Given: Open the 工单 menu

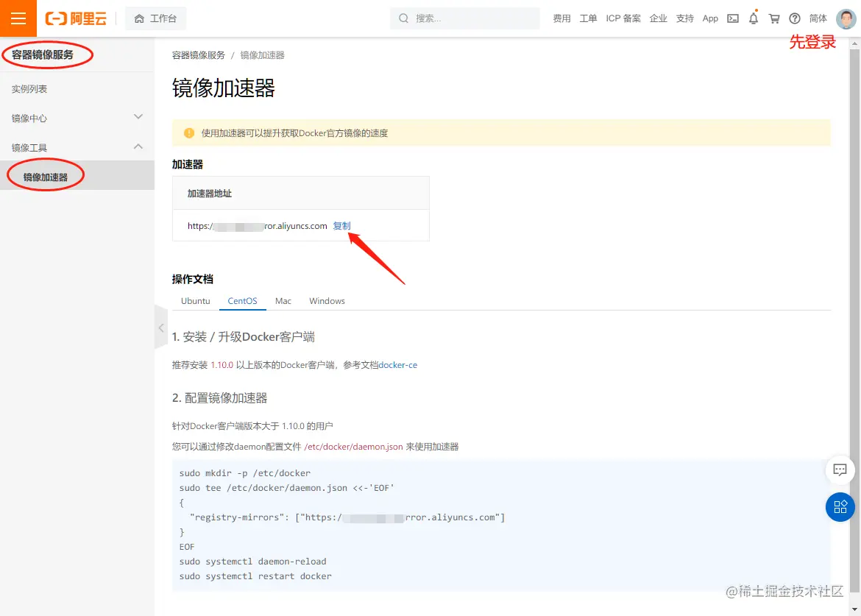Looking at the screenshot, I should (587, 18).
